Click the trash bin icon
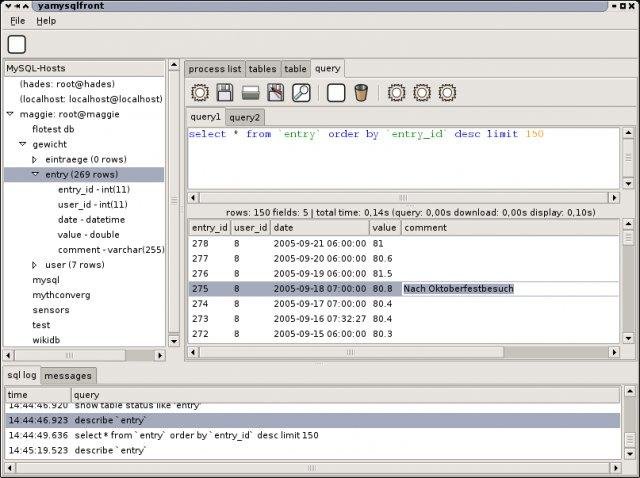Image resolution: width=640 pixels, height=478 pixels. coord(361,93)
